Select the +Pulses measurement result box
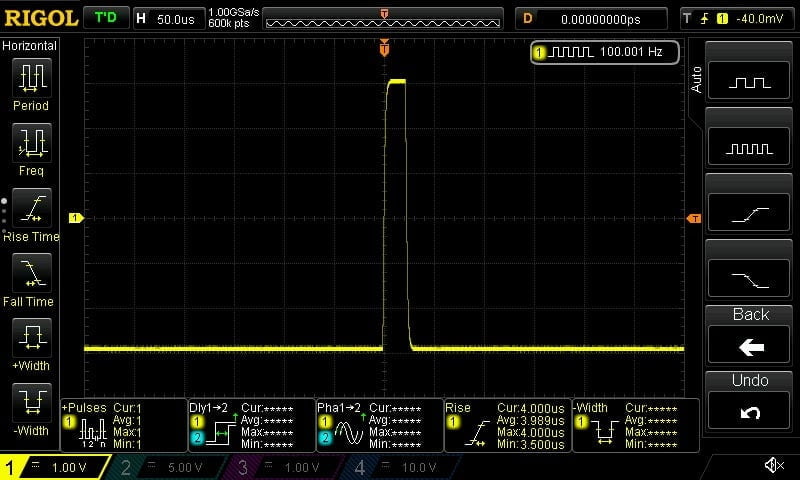 click(x=123, y=425)
